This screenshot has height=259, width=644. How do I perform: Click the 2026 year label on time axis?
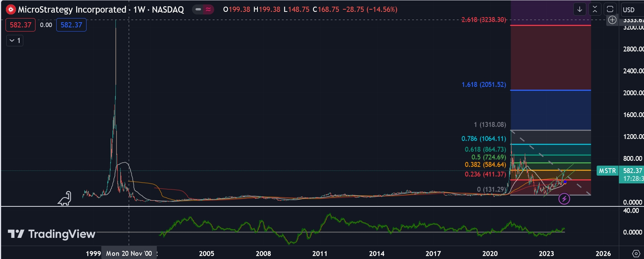(x=603, y=253)
